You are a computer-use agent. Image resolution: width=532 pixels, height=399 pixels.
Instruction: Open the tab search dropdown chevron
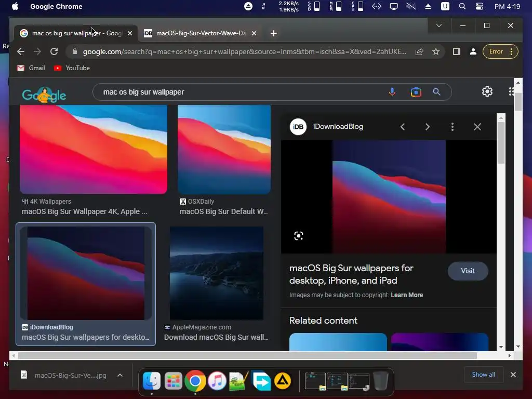point(438,25)
